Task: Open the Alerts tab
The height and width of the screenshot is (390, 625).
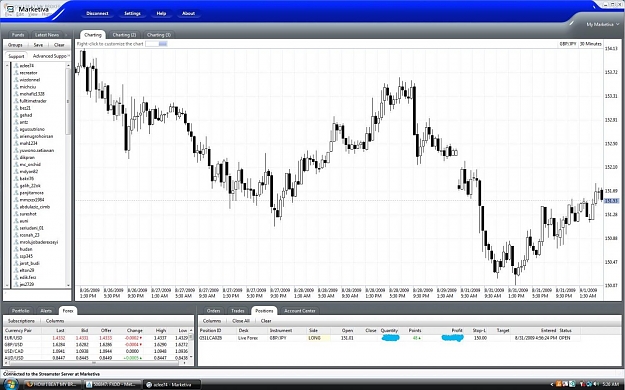Action: tap(46, 311)
